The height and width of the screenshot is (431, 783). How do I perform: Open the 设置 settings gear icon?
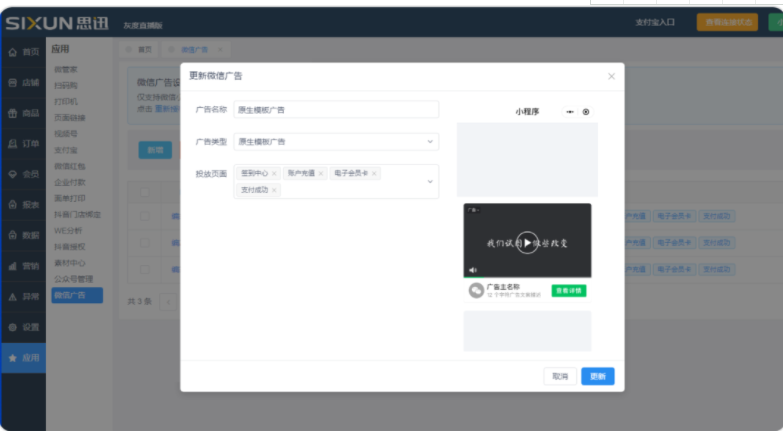(x=12, y=327)
